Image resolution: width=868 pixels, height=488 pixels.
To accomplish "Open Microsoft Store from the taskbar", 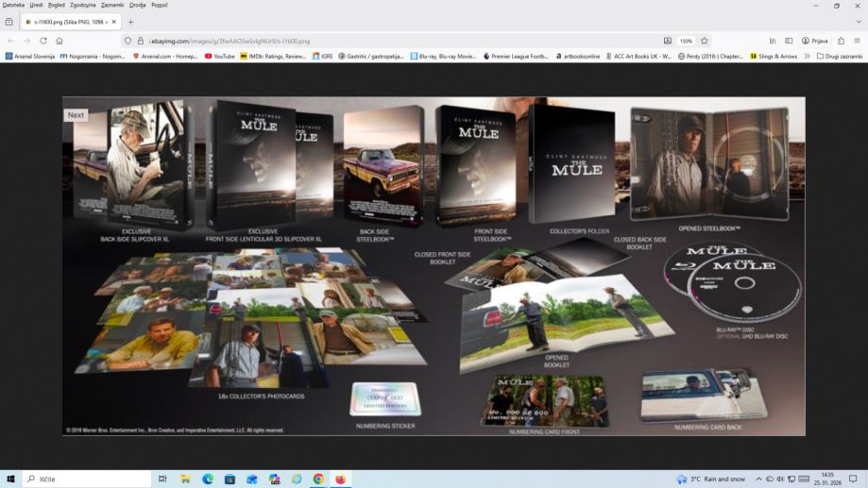I will (x=230, y=480).
